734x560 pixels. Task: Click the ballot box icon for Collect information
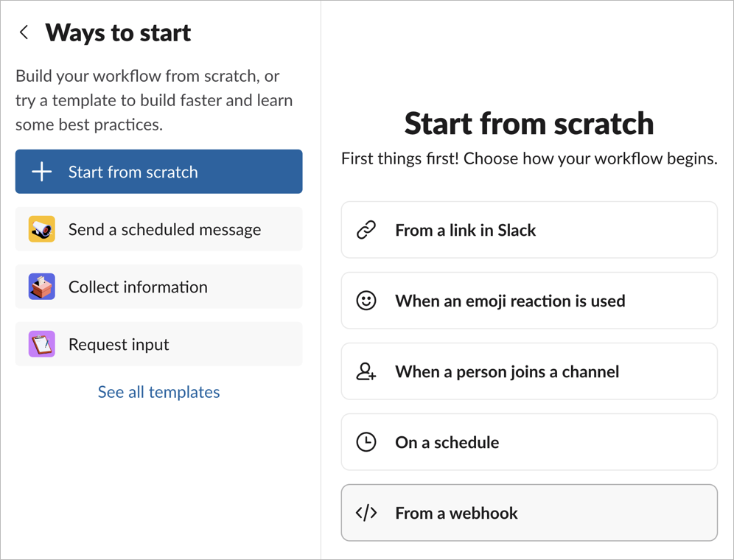tap(42, 287)
